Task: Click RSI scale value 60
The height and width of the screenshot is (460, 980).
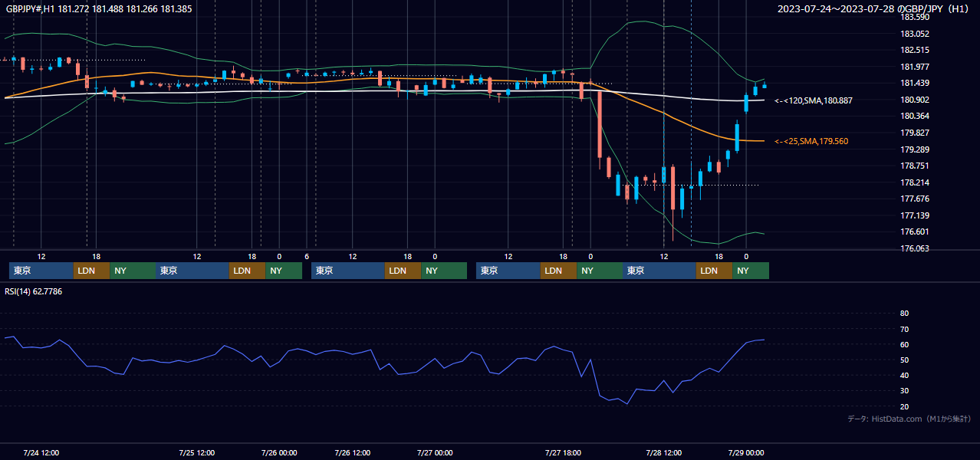Action: (x=904, y=344)
